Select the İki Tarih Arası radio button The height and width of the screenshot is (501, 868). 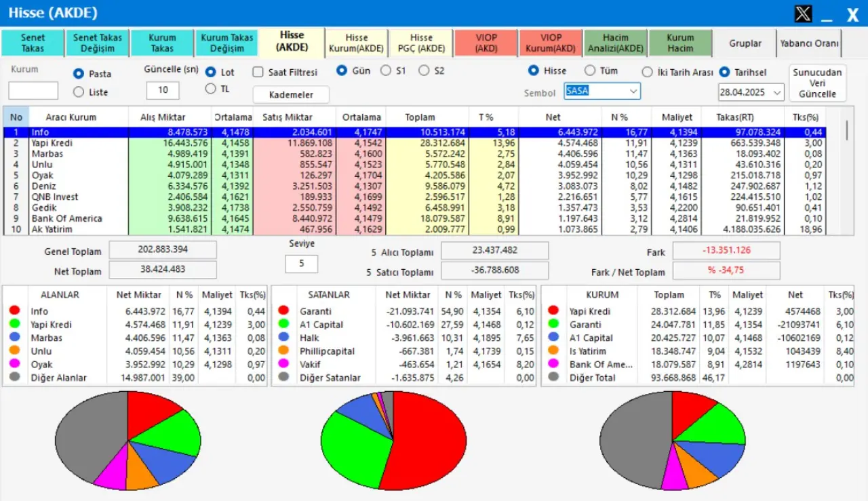point(648,72)
